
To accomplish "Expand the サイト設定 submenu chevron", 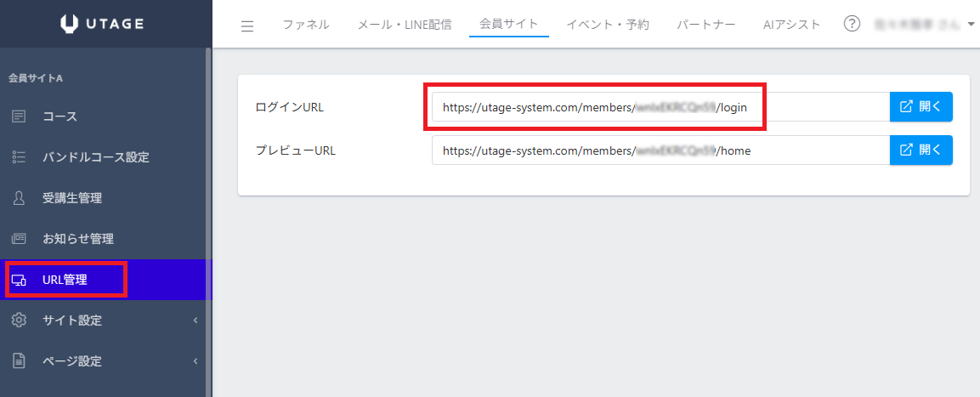I will click(195, 320).
